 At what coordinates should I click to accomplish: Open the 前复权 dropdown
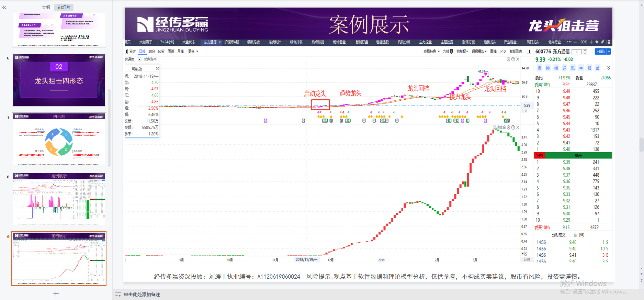462,52
